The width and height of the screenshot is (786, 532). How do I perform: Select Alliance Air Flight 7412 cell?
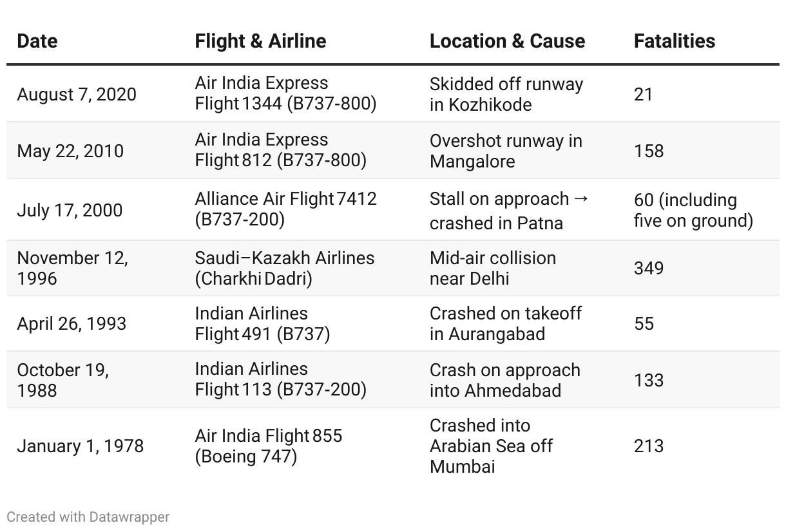[285, 209]
